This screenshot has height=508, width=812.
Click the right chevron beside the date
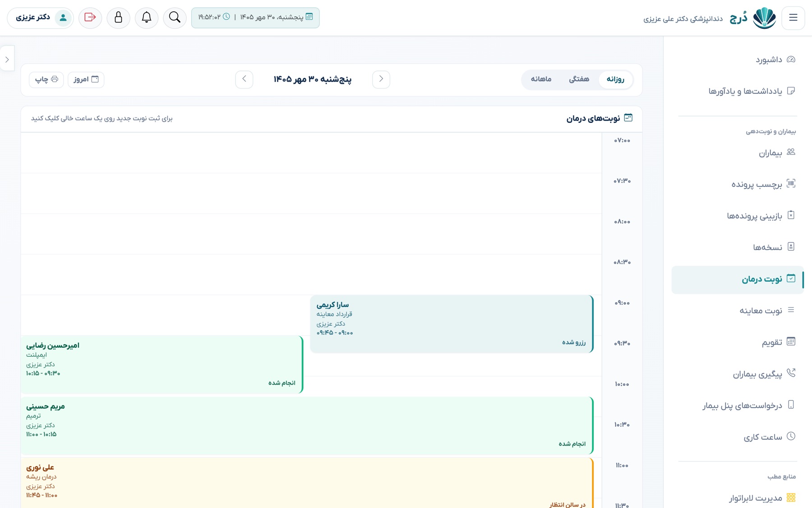[x=381, y=79]
